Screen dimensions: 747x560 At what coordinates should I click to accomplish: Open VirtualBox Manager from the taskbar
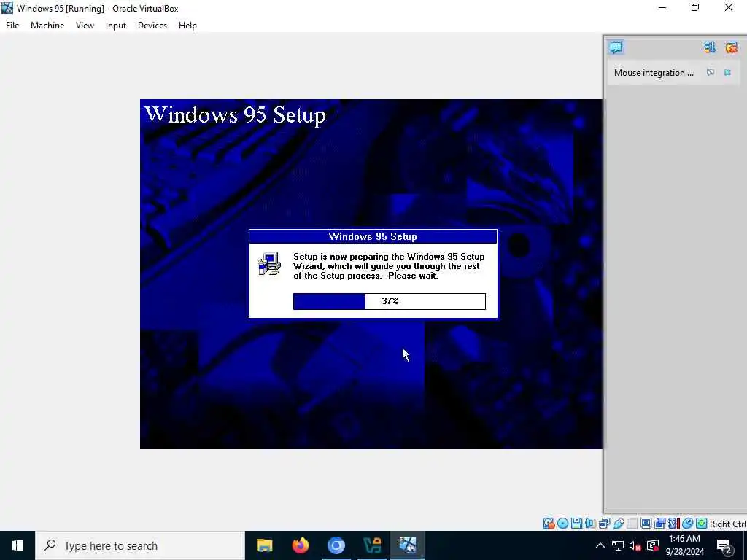pyautogui.click(x=371, y=545)
